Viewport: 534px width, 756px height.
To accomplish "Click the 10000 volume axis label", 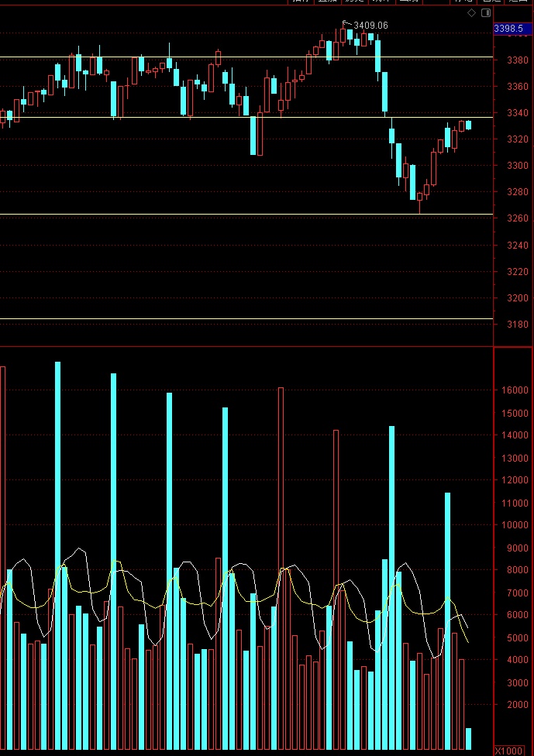I will [516, 525].
